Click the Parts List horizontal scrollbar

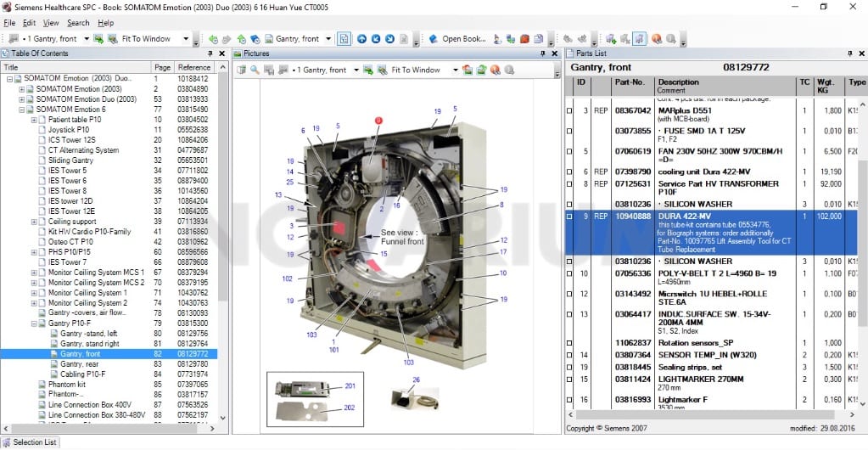tap(705, 414)
